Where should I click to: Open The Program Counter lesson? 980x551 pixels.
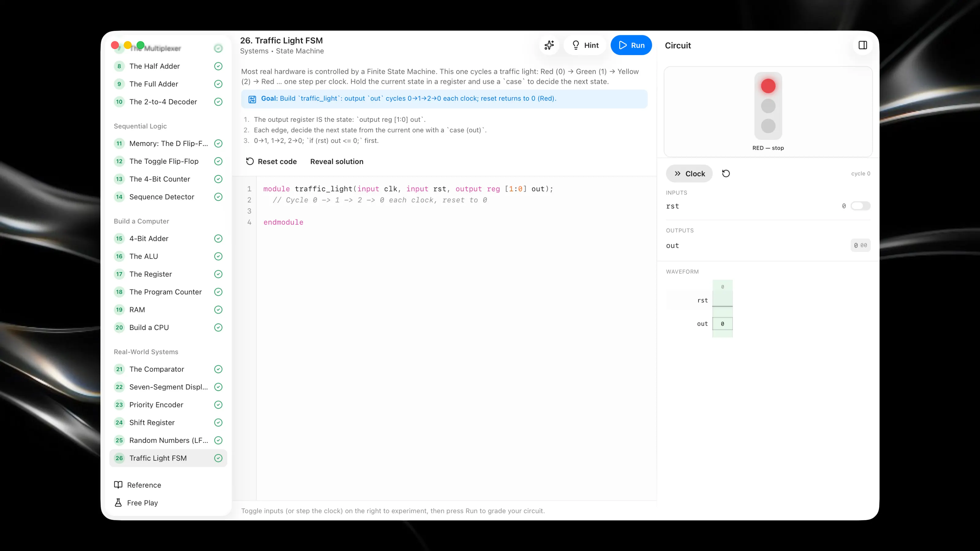[x=168, y=292]
